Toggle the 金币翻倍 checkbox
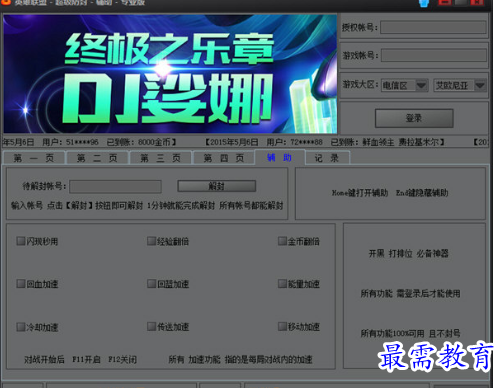Image resolution: width=502 pixels, height=388 pixels. [283, 241]
